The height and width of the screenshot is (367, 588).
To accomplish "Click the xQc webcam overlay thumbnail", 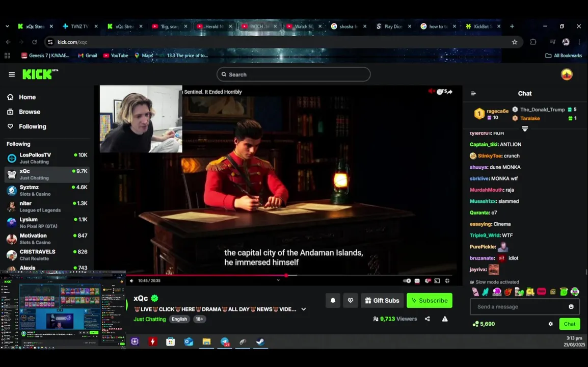I will coord(141,119).
